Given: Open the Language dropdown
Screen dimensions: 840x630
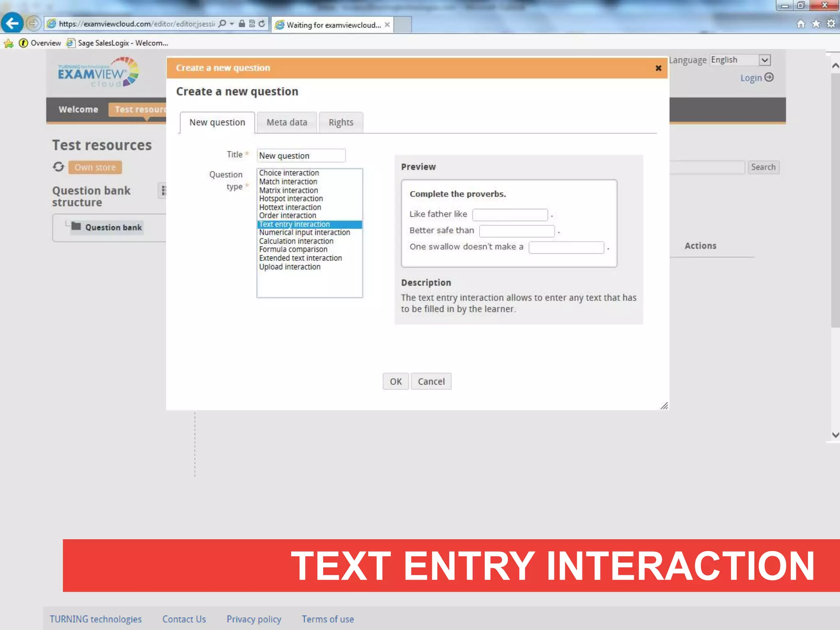Looking at the screenshot, I should 740,60.
